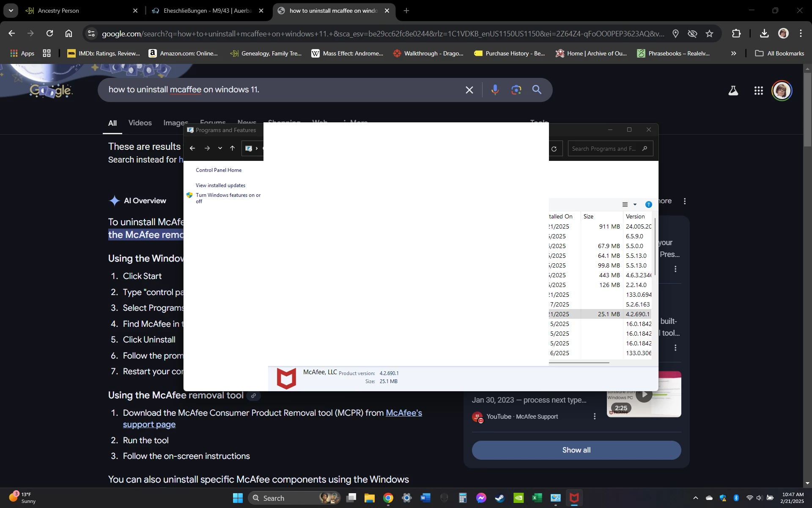Click the McAfee icon in the taskbar
812x508 pixels.
[574, 498]
